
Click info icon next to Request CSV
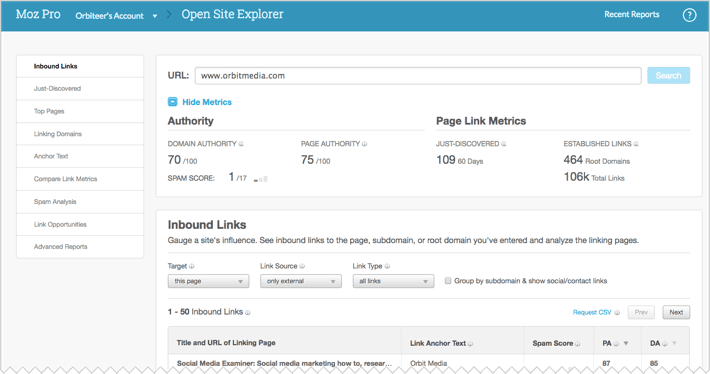click(x=617, y=312)
